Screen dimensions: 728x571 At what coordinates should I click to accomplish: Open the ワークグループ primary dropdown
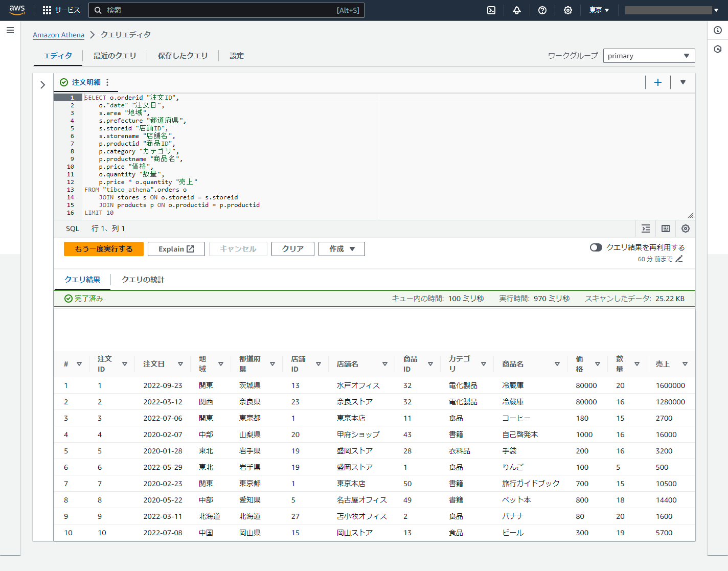tap(649, 56)
